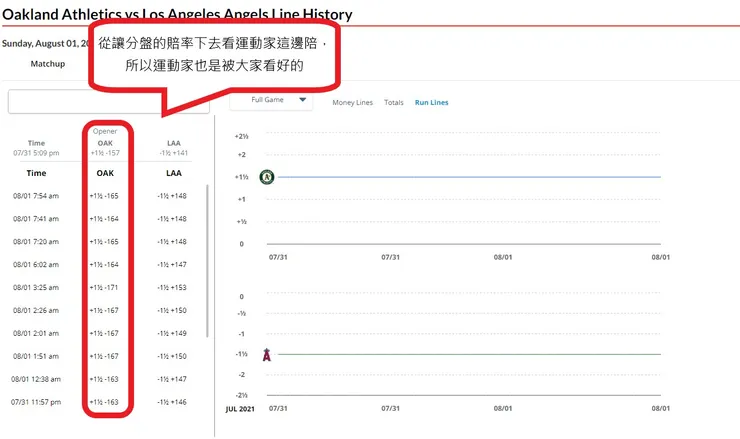Screen dimensions: 740x439
Task: Click the OAK run line on the upper chart
Action: (x=469, y=177)
